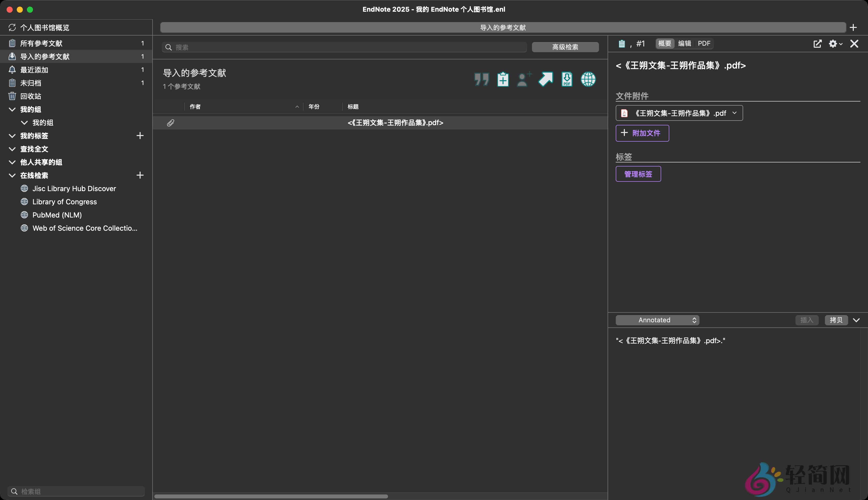Click the arrow export references icon
The image size is (868, 500).
click(546, 79)
